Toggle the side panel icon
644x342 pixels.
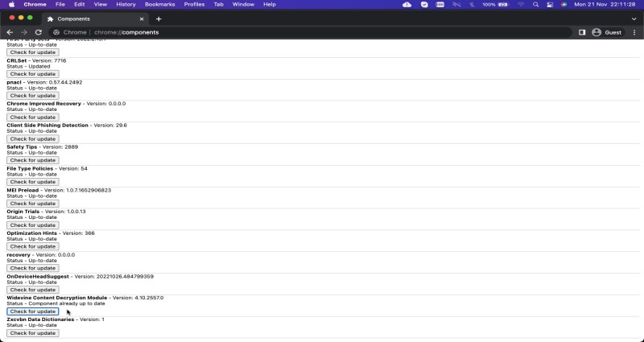tap(582, 32)
